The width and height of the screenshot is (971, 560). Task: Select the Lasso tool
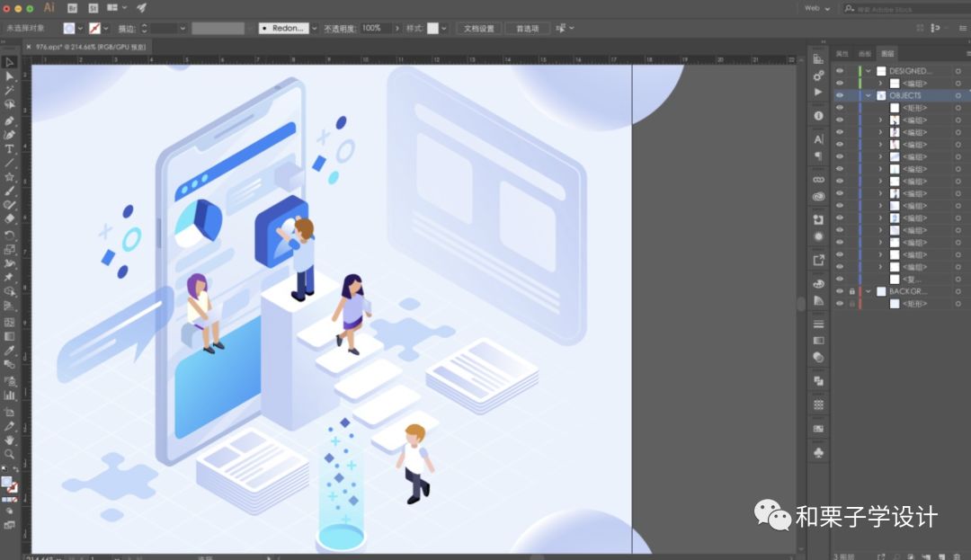9,104
